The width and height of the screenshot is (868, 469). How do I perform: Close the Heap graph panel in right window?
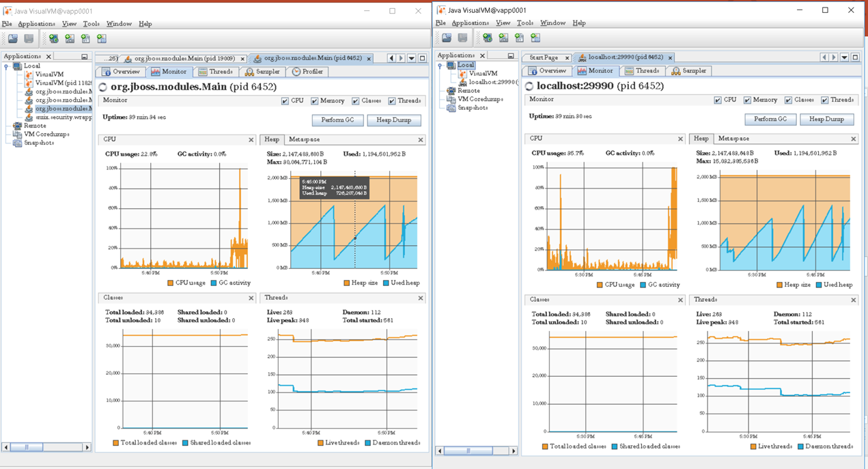(853, 139)
